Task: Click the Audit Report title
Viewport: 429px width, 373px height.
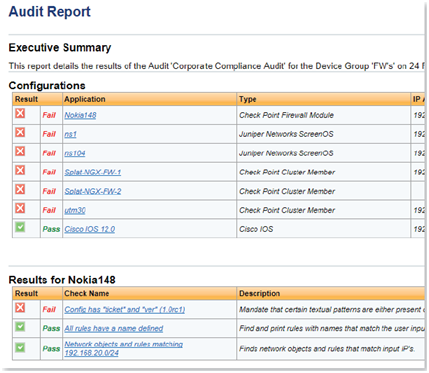Action: pos(49,12)
